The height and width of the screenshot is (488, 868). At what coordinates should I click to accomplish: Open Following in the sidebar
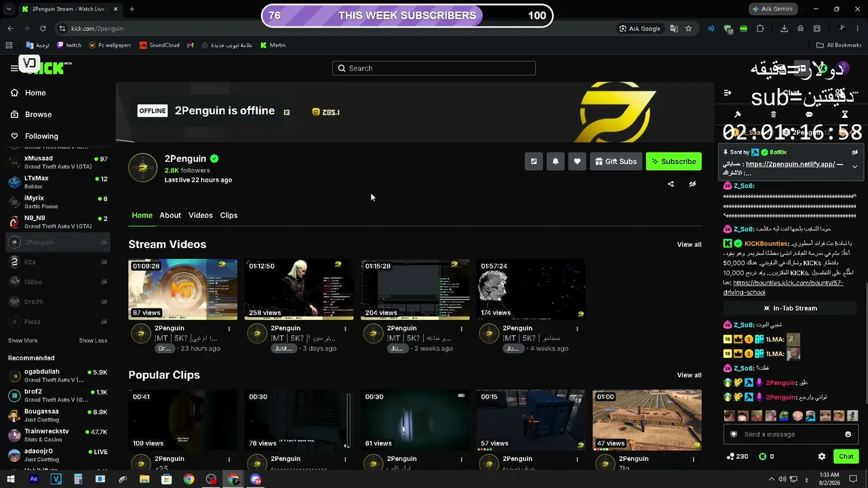[x=34, y=136]
